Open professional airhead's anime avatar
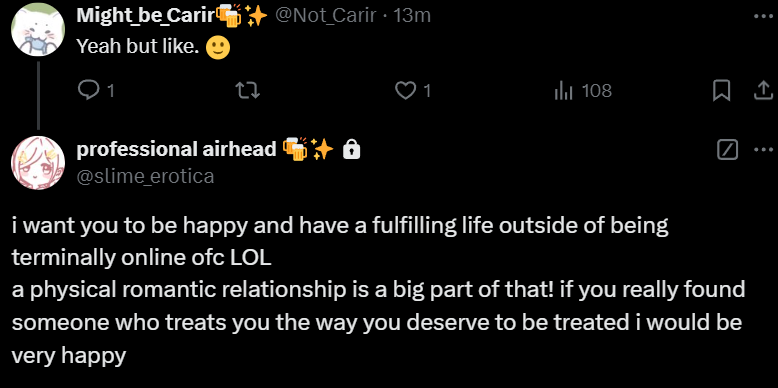The width and height of the screenshot is (778, 388). click(x=38, y=162)
